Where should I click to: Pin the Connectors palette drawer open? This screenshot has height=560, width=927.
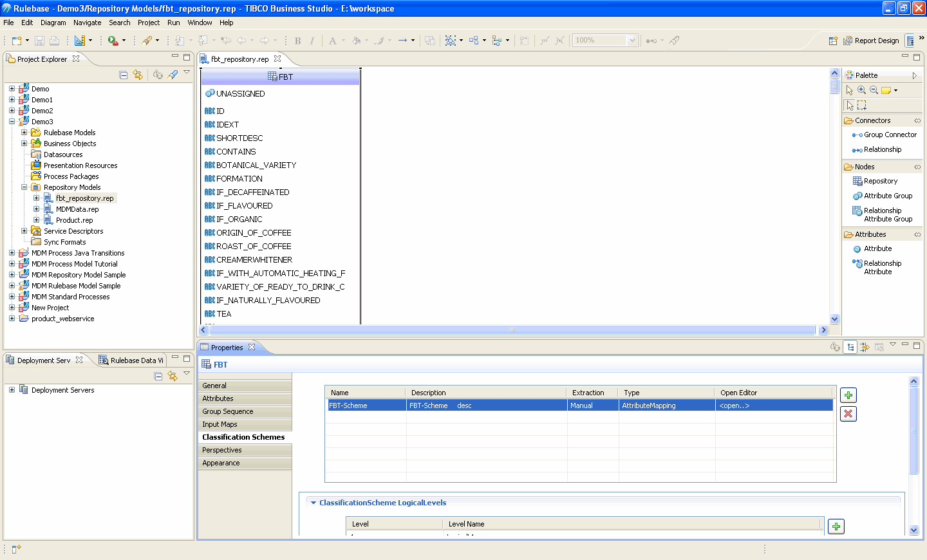(917, 120)
